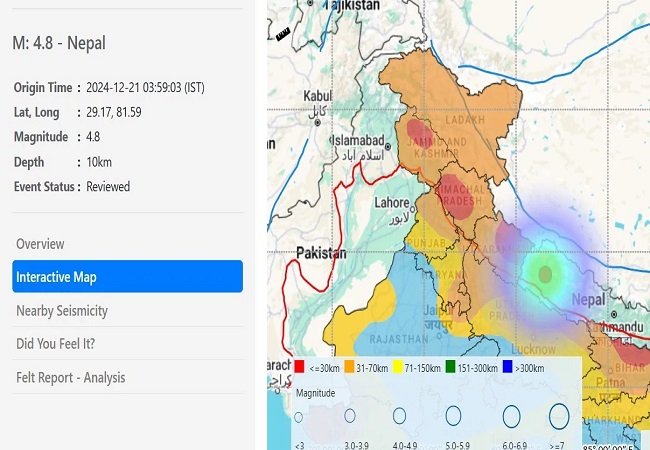The image size is (650, 450).
Task: Click the RAJASTHAN region label on map
Action: [399, 339]
